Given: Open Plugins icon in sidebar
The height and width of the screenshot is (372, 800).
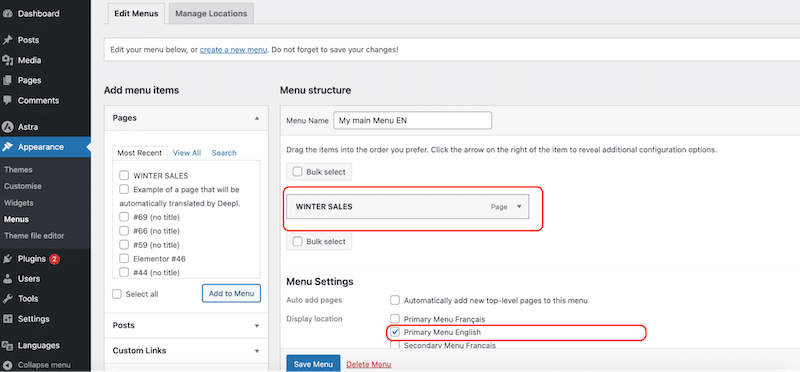Looking at the screenshot, I should pos(7,259).
